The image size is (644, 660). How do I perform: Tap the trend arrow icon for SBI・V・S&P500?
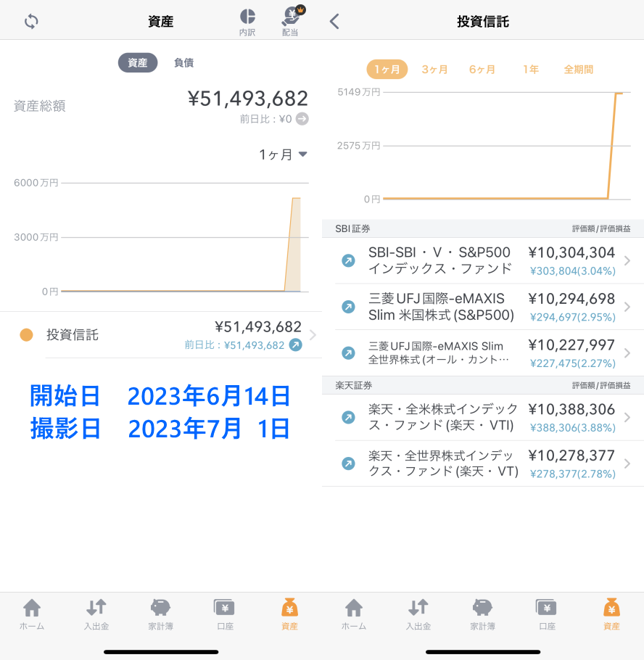[348, 260]
